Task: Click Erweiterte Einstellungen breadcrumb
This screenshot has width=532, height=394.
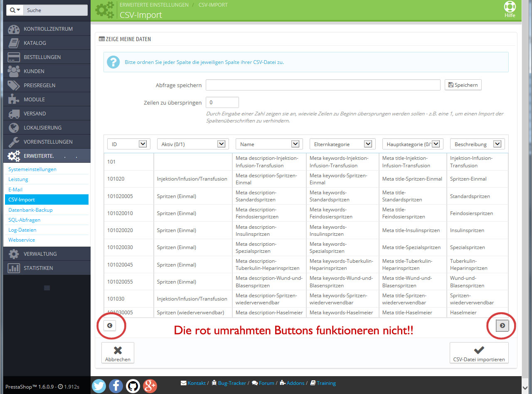Action: [x=154, y=5]
